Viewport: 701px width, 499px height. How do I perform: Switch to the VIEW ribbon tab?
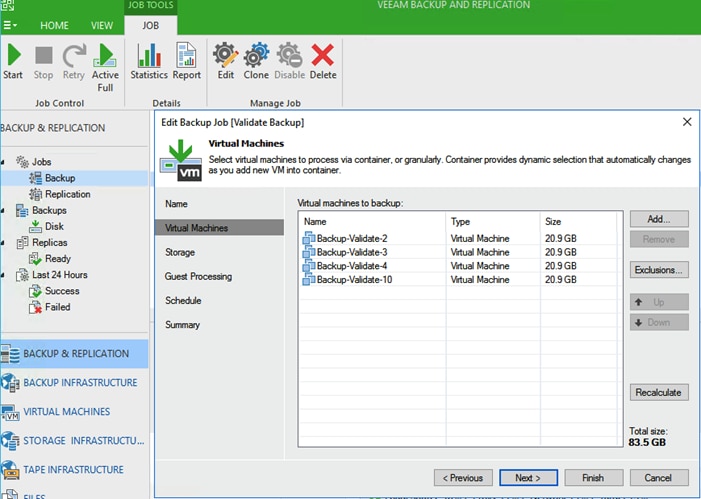coord(102,25)
